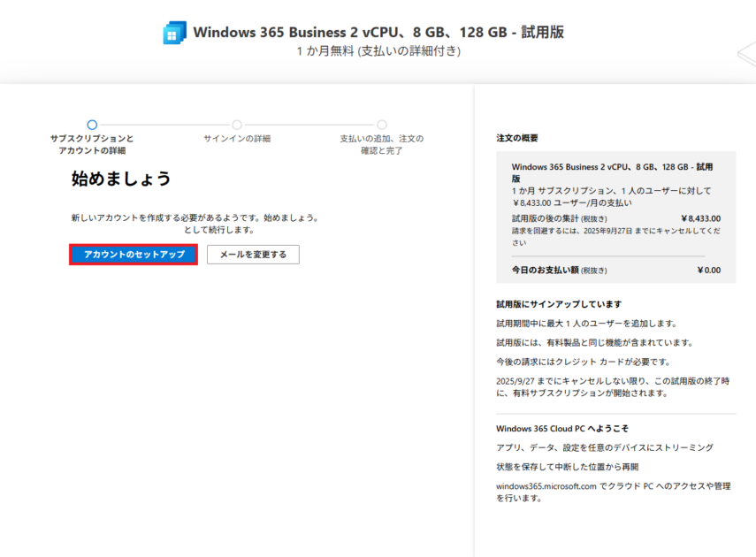
Task: Click the line アプリ、データ、設定を任意のデバイスにストリーミング
Action: coord(605,447)
